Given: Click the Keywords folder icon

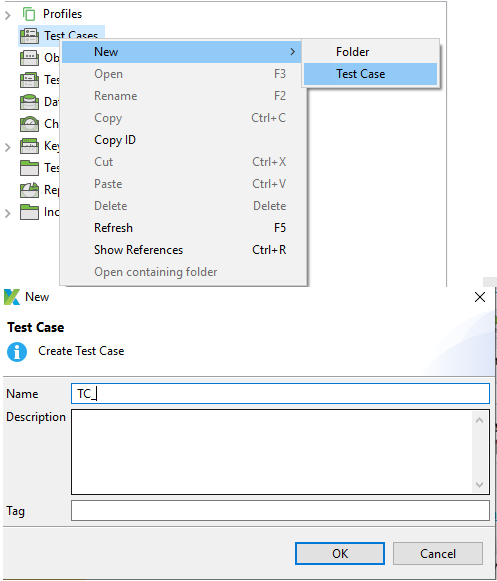Looking at the screenshot, I should click(29, 146).
